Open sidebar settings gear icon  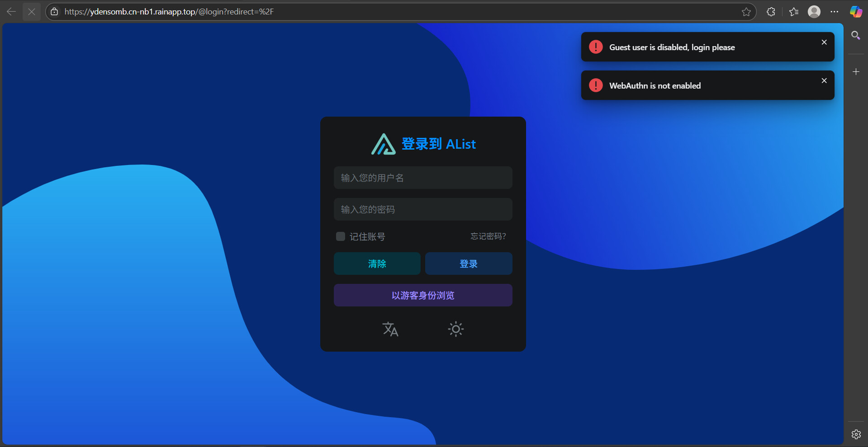point(856,434)
